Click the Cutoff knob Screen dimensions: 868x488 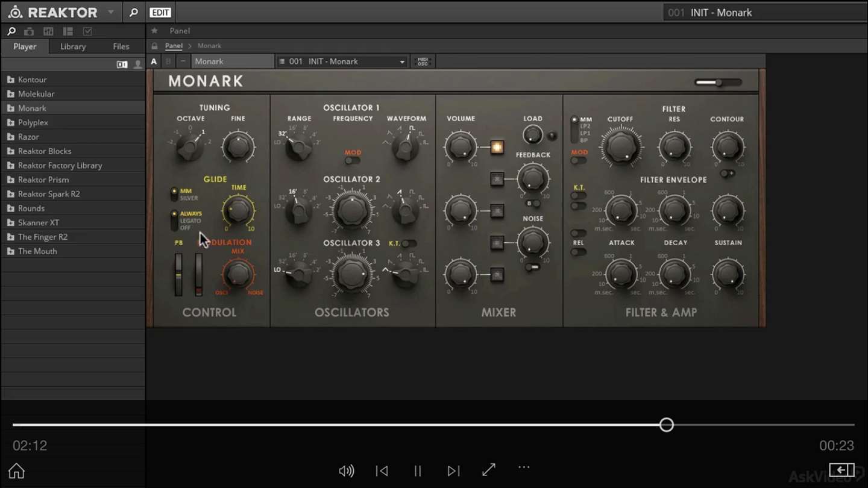pos(621,146)
